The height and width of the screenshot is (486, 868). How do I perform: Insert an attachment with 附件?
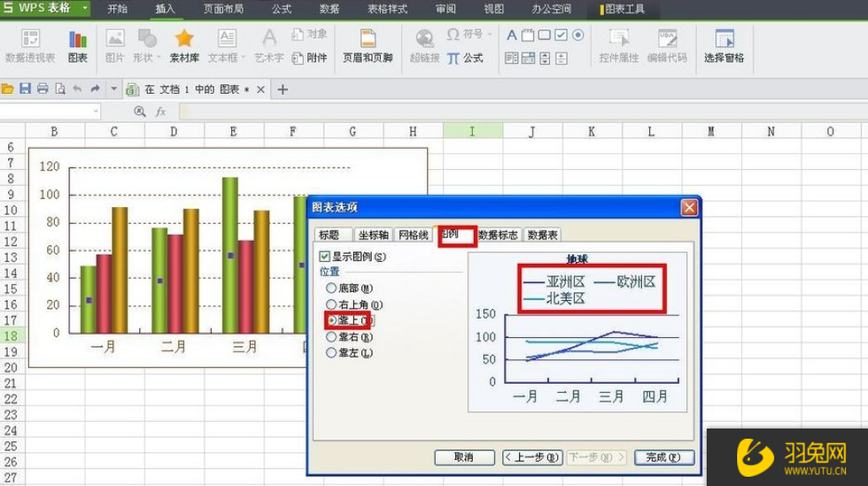309,57
